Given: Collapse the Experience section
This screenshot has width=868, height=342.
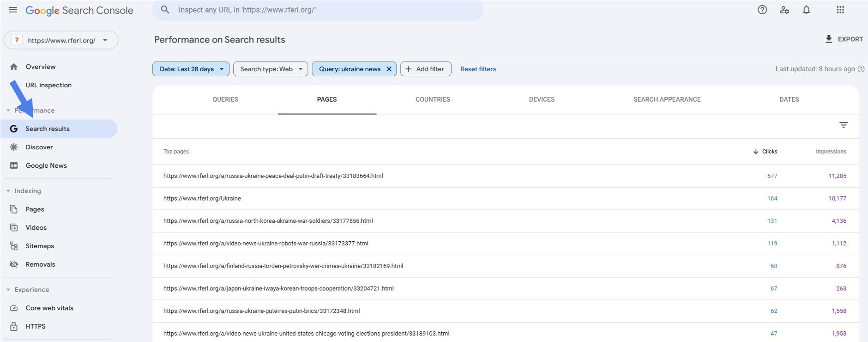Looking at the screenshot, I should coord(8,290).
